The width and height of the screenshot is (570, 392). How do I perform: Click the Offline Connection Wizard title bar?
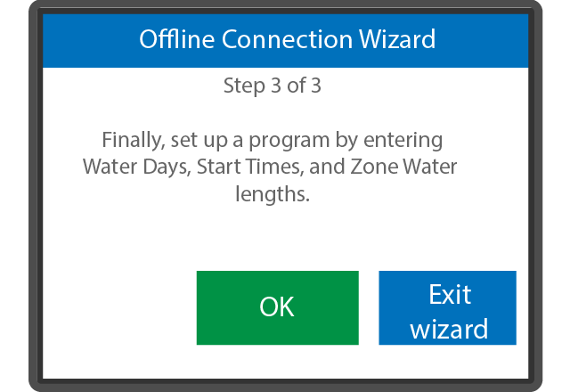[x=285, y=40]
